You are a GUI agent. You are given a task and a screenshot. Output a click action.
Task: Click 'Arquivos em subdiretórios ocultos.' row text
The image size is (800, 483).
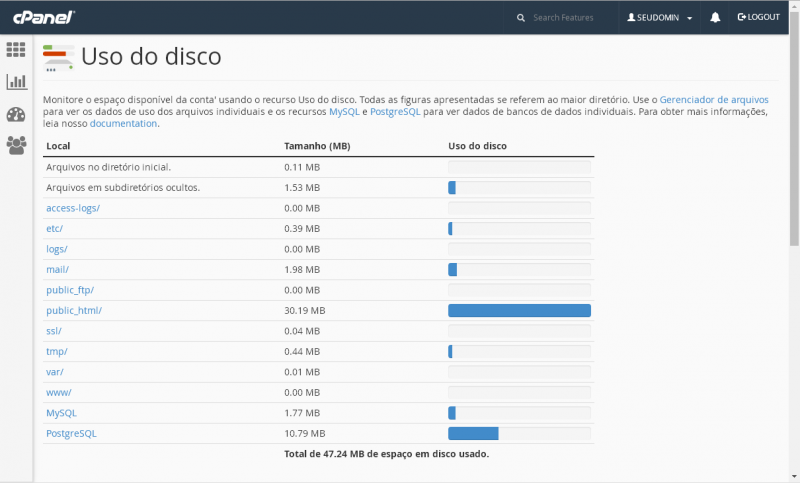(123, 188)
